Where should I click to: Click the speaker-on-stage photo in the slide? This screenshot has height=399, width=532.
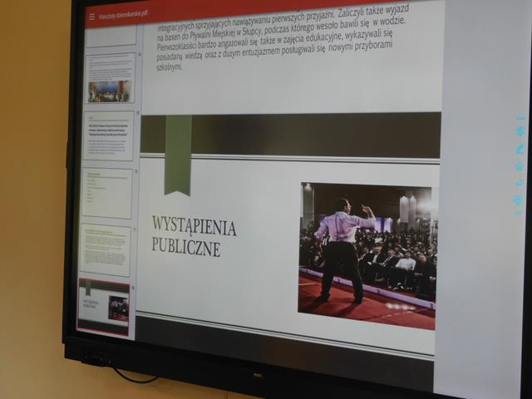[367, 257]
